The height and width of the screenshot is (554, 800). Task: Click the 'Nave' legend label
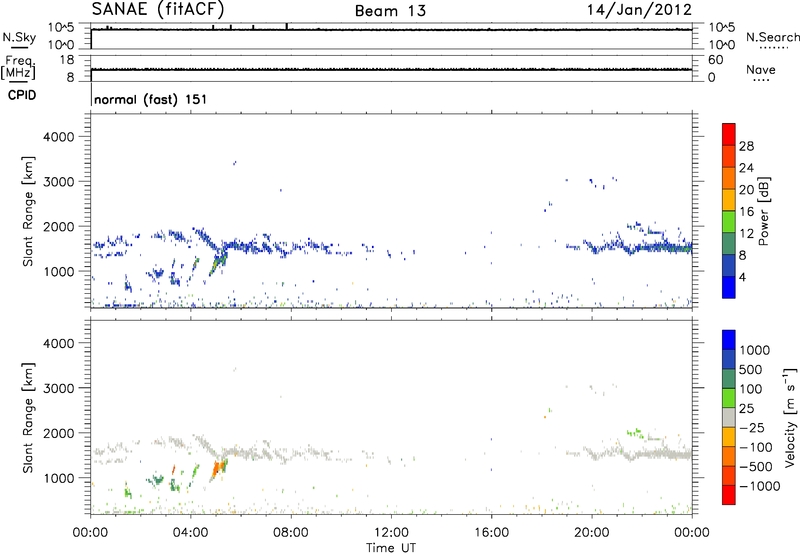[761, 70]
